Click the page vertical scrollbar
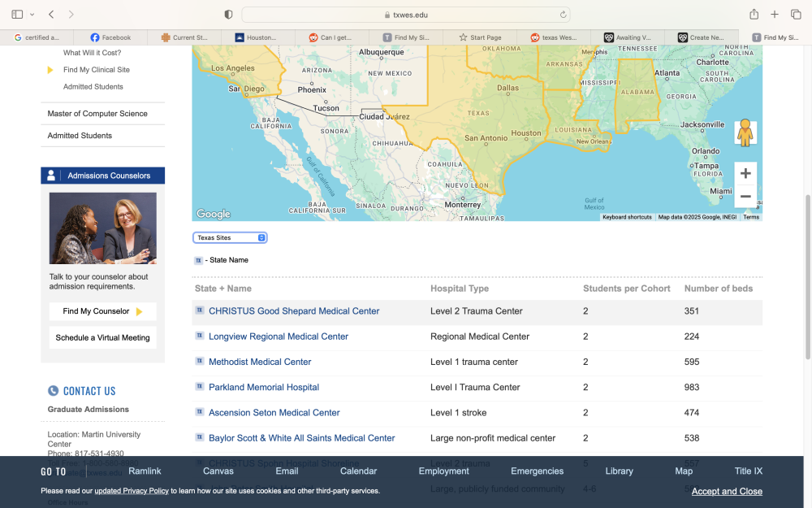 click(807, 277)
